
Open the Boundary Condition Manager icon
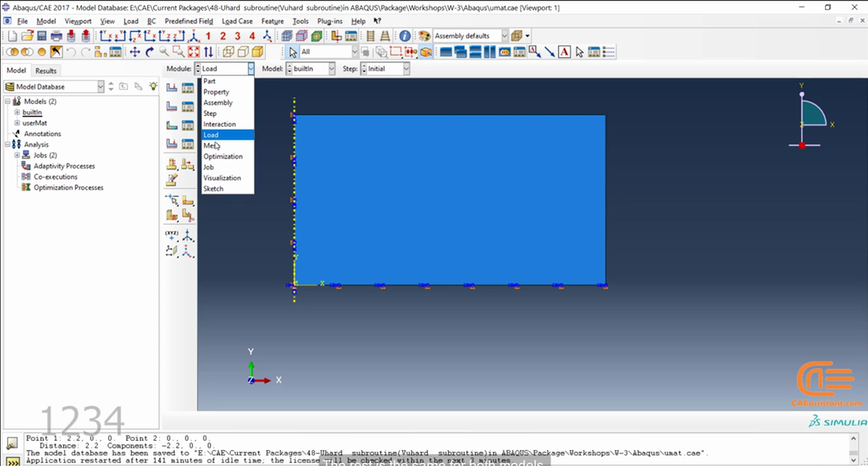pyautogui.click(x=188, y=106)
